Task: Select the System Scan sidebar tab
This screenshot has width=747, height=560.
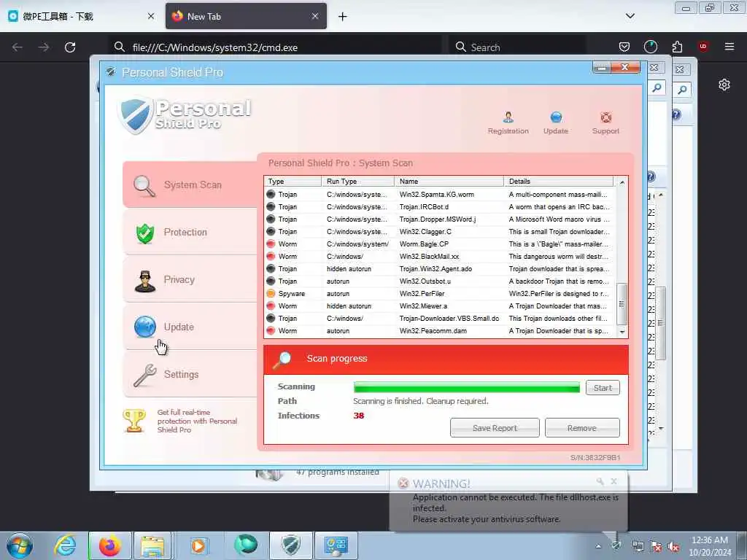Action: [x=190, y=184]
